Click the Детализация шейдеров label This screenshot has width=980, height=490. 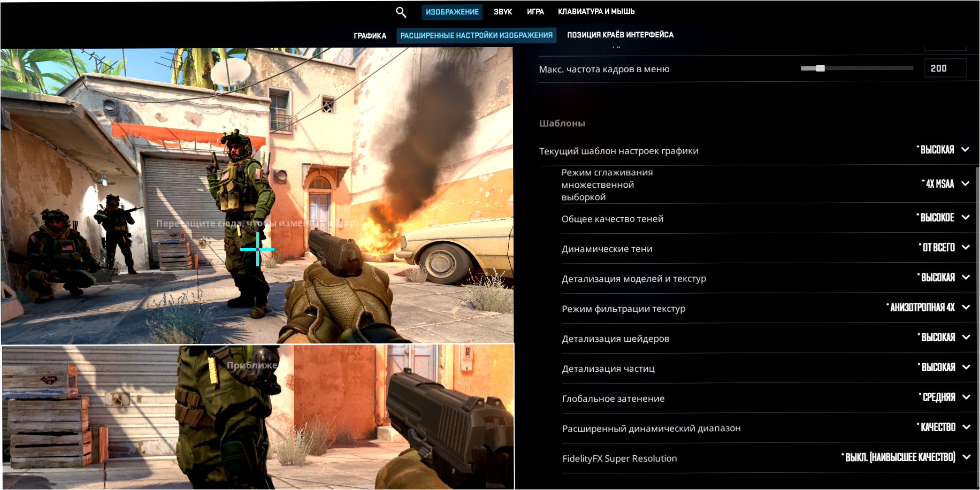pos(616,339)
